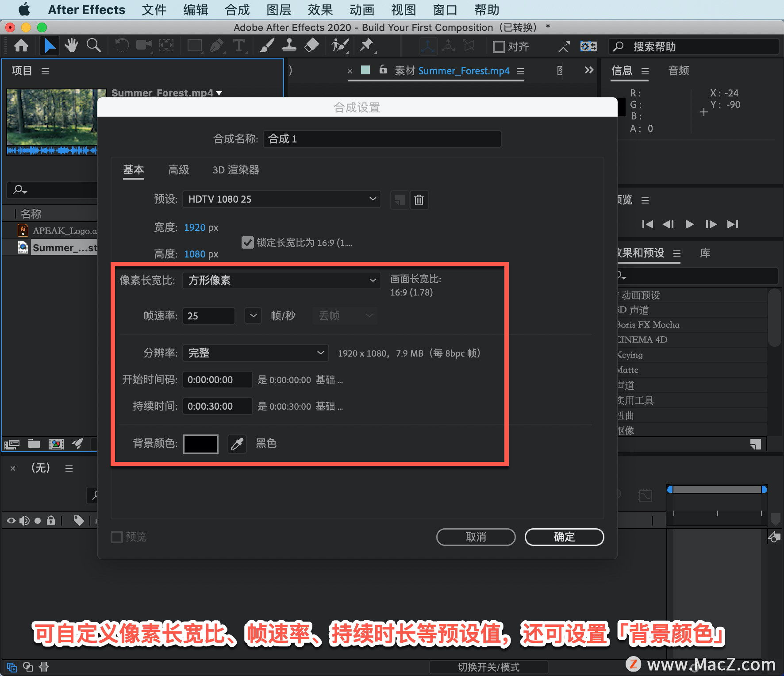Open the 项目 panel menu
Image resolution: width=784 pixels, height=676 pixels.
click(45, 71)
